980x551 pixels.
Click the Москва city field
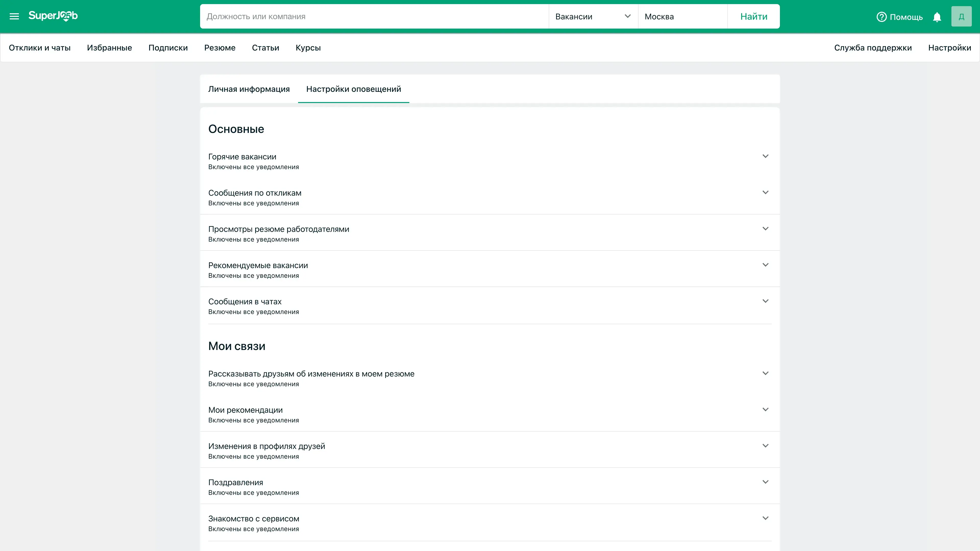tap(682, 16)
